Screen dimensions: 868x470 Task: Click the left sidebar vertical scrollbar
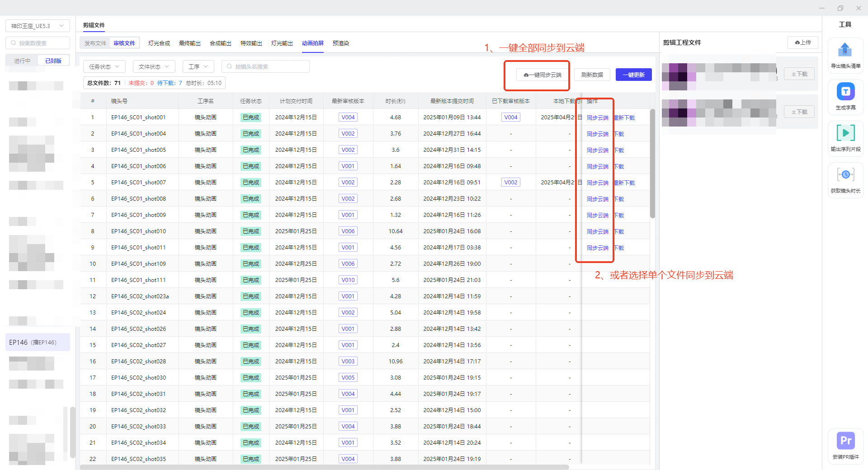point(72,432)
